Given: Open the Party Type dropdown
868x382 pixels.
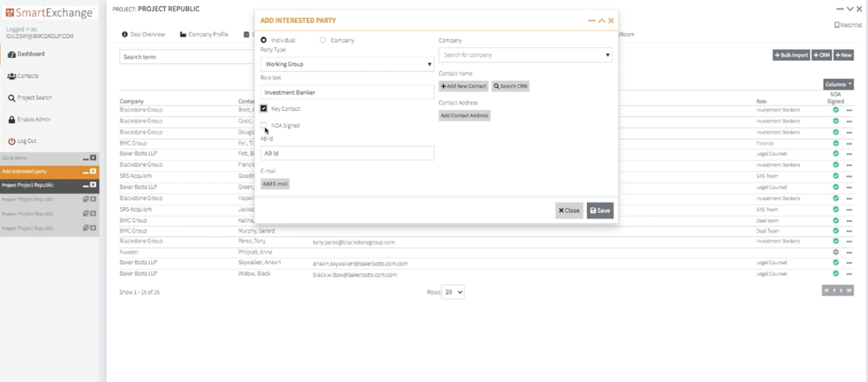Looking at the screenshot, I should click(x=347, y=64).
